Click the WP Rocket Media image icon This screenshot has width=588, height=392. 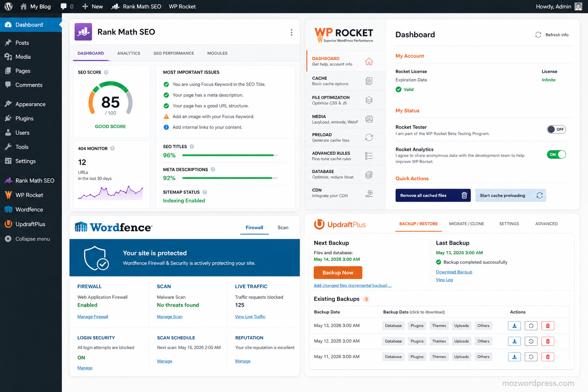[x=369, y=119]
